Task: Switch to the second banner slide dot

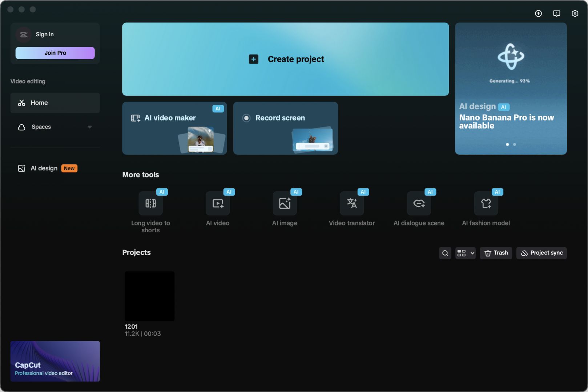Action: click(x=514, y=144)
